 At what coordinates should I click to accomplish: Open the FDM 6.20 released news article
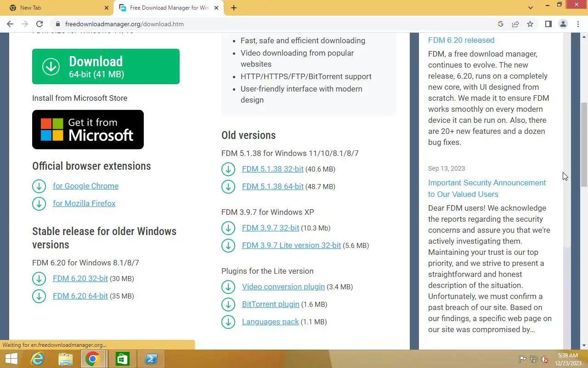(x=461, y=40)
